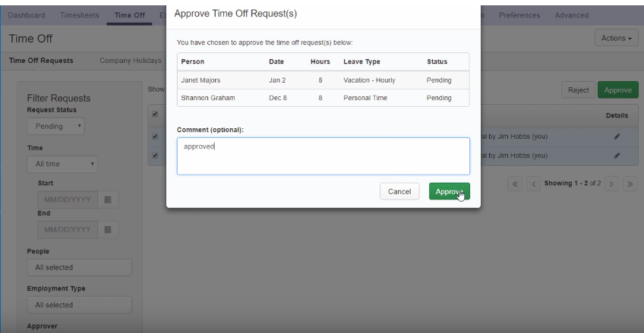The image size is (644, 333).
Task: Click the edit pencil in the second request row
Action: click(617, 156)
